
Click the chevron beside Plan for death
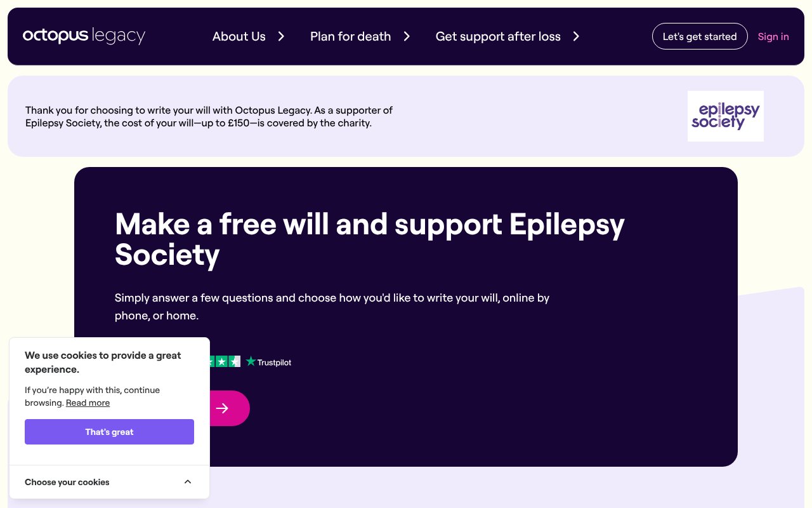407,36
